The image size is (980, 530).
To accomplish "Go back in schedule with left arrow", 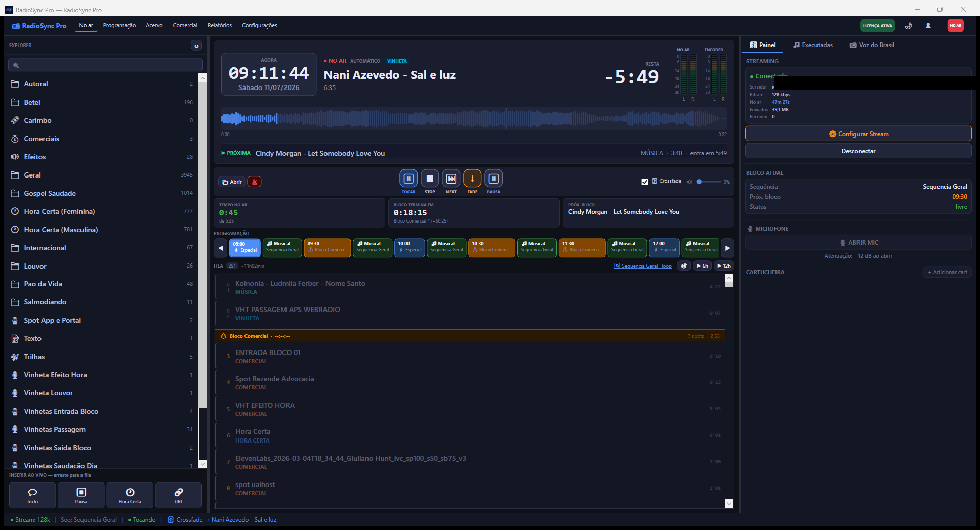I will click(221, 248).
